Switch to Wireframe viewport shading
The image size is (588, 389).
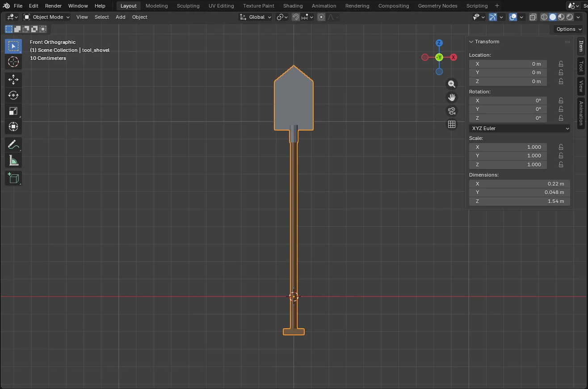pos(544,17)
